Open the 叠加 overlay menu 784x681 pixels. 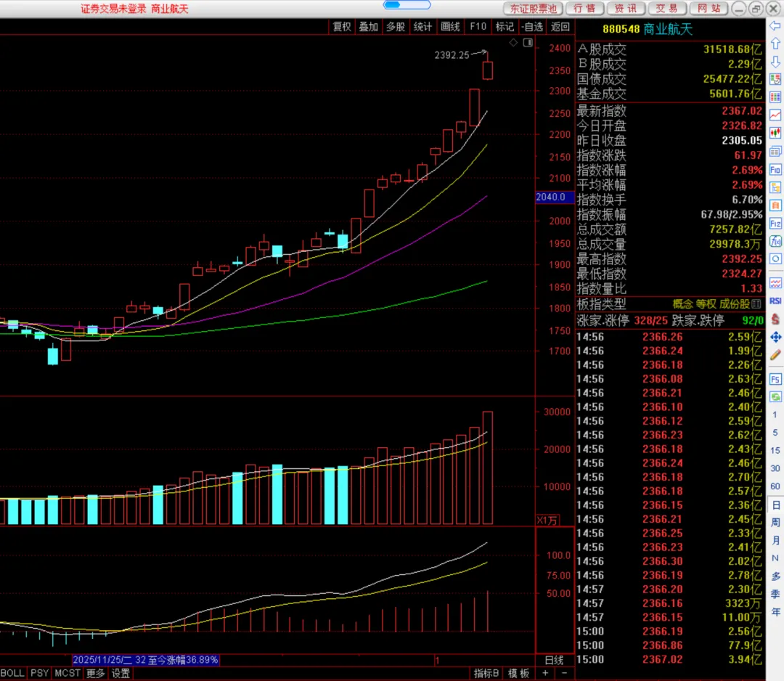(x=369, y=27)
